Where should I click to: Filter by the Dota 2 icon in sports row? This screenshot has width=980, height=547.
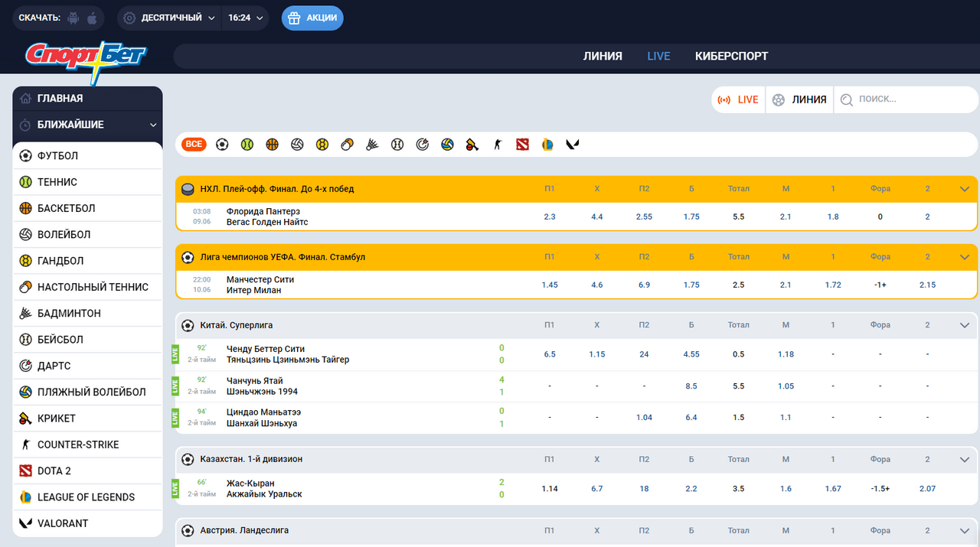pos(522,144)
